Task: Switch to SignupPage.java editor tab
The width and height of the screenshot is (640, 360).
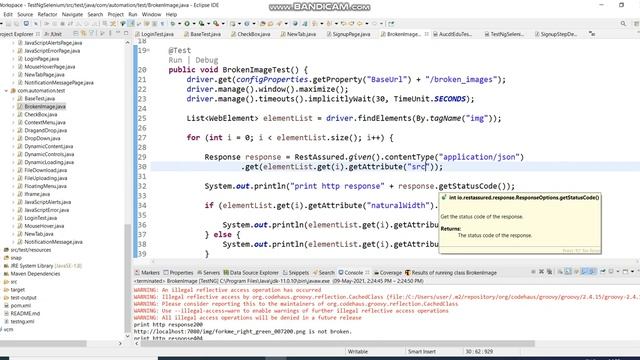Action: click(x=349, y=34)
